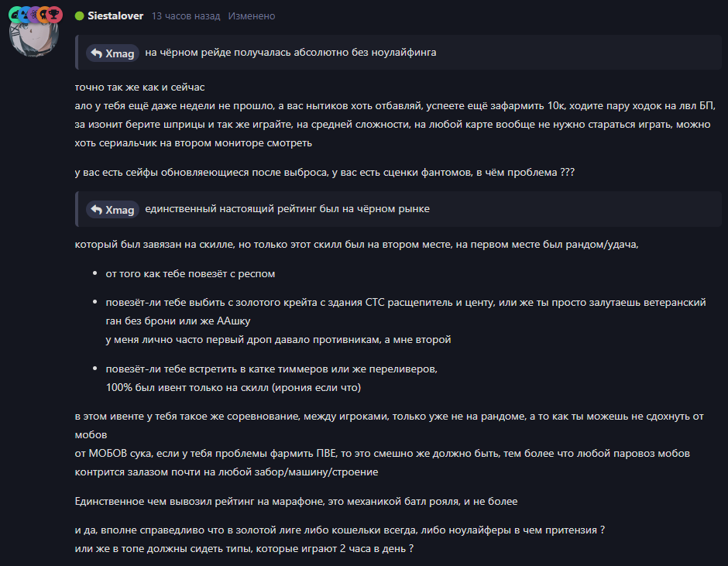Click the blue radiation badge icon
This screenshot has height=566, width=728.
(25, 15)
